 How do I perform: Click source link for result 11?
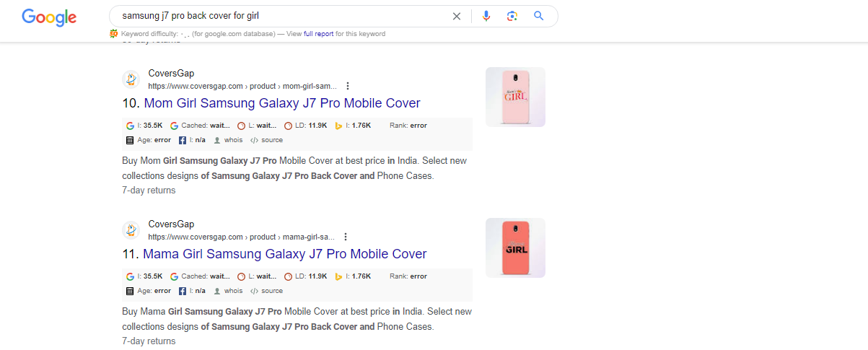point(271,291)
